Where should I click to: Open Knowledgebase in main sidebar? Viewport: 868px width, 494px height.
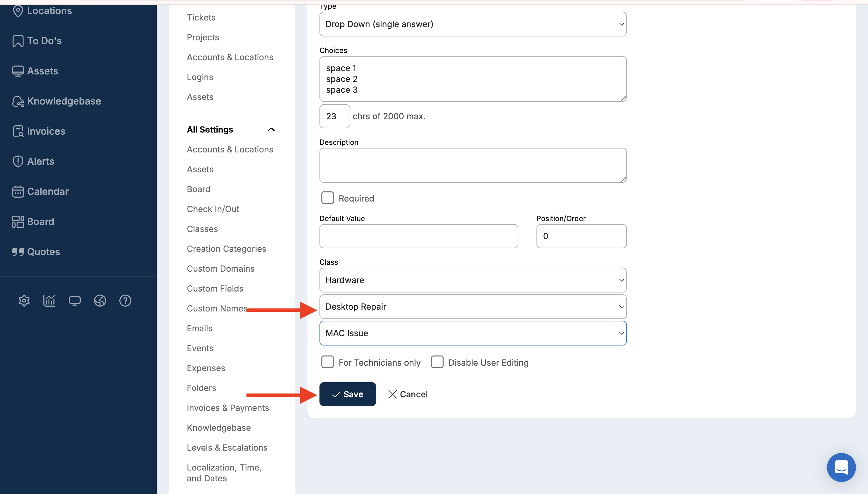coord(64,101)
